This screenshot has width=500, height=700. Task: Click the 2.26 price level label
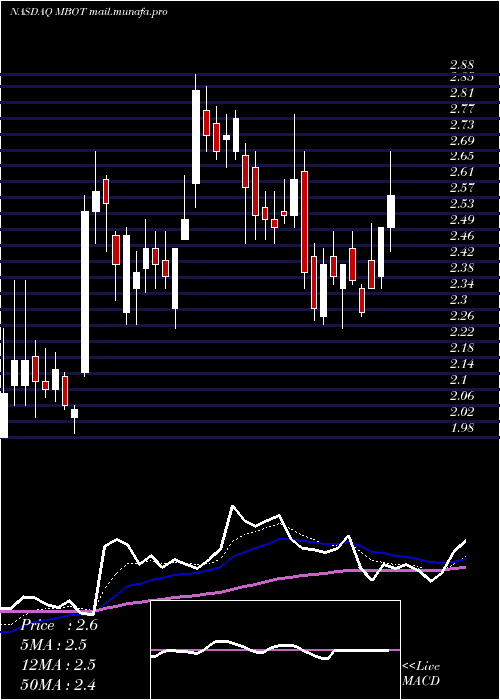coord(462,316)
